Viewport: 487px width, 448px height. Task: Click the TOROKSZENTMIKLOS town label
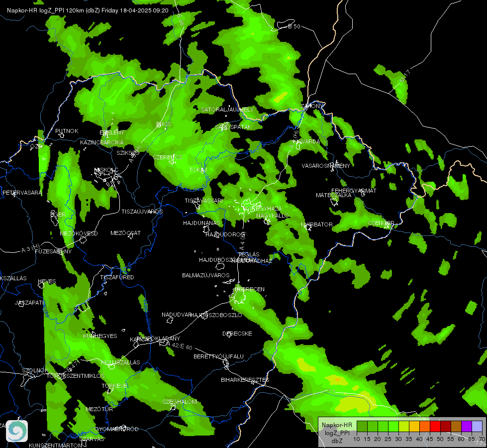(76, 376)
